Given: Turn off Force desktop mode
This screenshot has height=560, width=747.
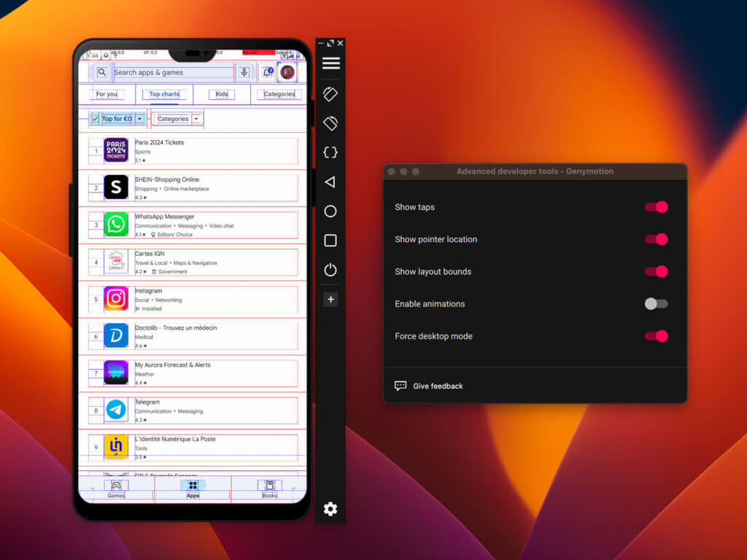Looking at the screenshot, I should point(656,336).
